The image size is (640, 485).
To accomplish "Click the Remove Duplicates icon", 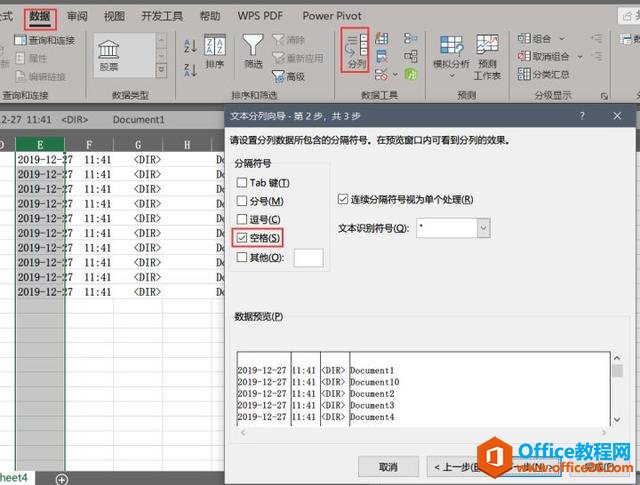I will pyautogui.click(x=382, y=56).
